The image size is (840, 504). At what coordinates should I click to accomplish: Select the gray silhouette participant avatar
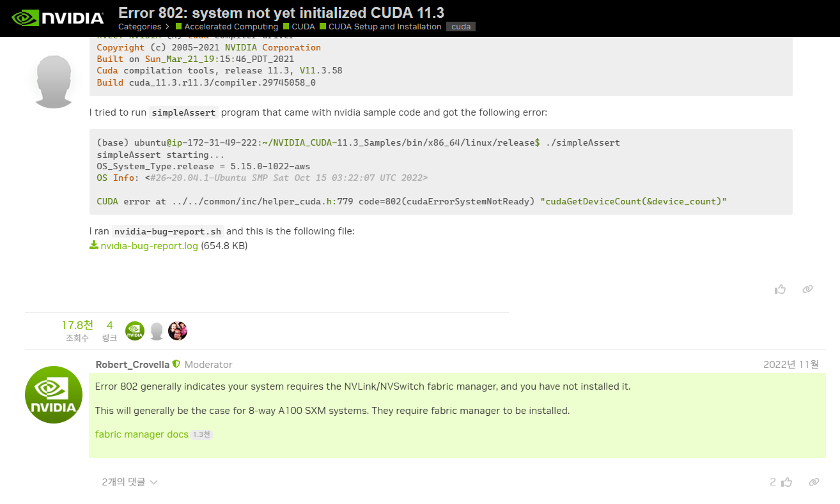pyautogui.click(x=157, y=331)
